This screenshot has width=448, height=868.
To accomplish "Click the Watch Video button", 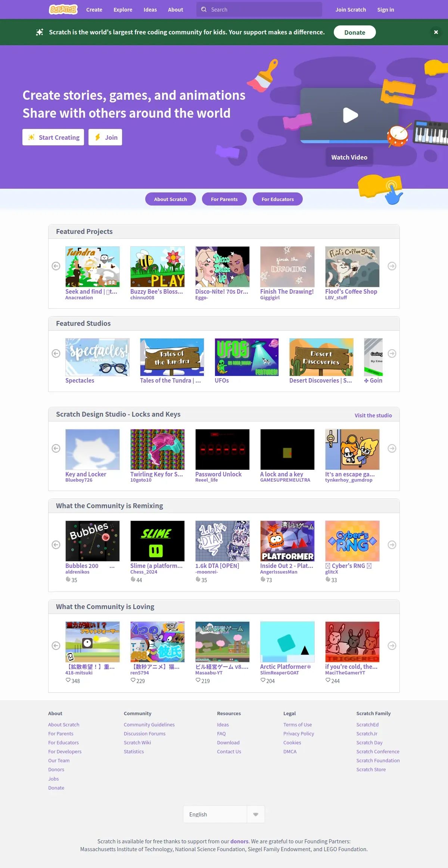I will (x=349, y=157).
